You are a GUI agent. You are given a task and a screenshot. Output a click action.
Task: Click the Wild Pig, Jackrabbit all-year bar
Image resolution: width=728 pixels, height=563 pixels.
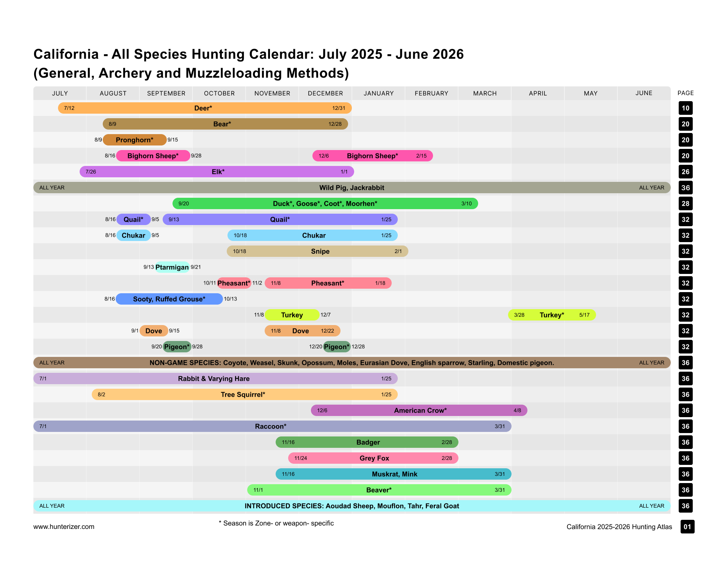352,188
